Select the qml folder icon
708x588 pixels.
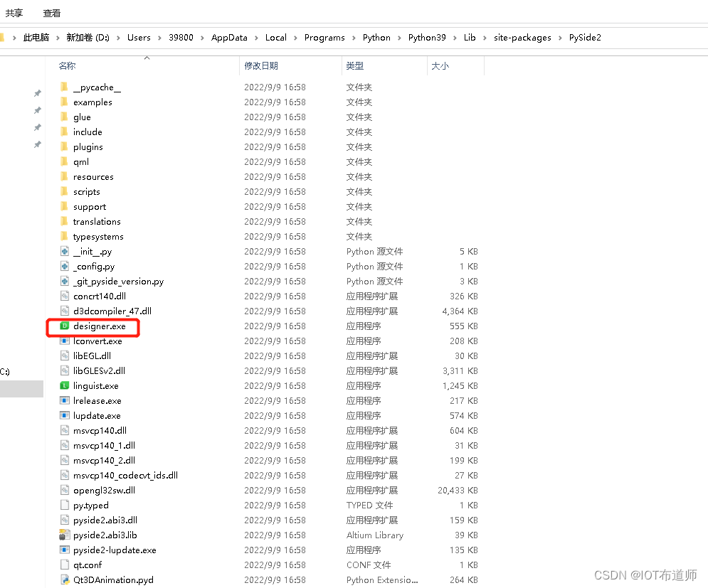pyautogui.click(x=64, y=161)
